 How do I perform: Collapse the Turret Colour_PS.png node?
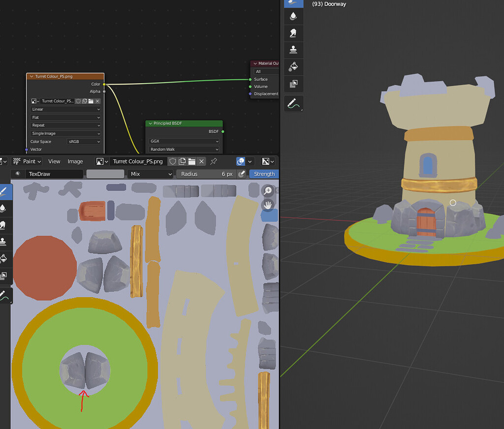31,76
